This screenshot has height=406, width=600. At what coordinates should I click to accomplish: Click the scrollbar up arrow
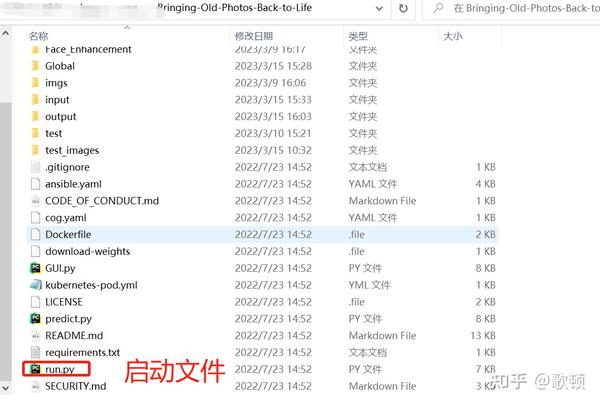[x=6, y=34]
